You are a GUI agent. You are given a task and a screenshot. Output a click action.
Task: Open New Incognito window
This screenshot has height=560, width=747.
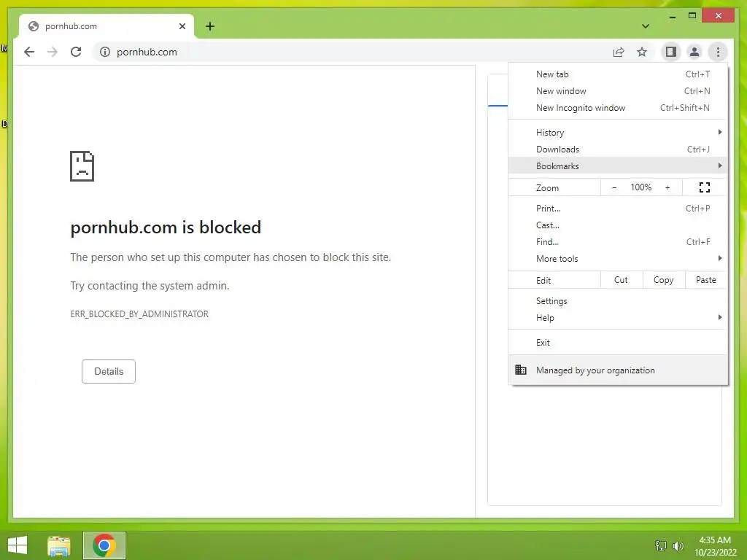click(618, 108)
